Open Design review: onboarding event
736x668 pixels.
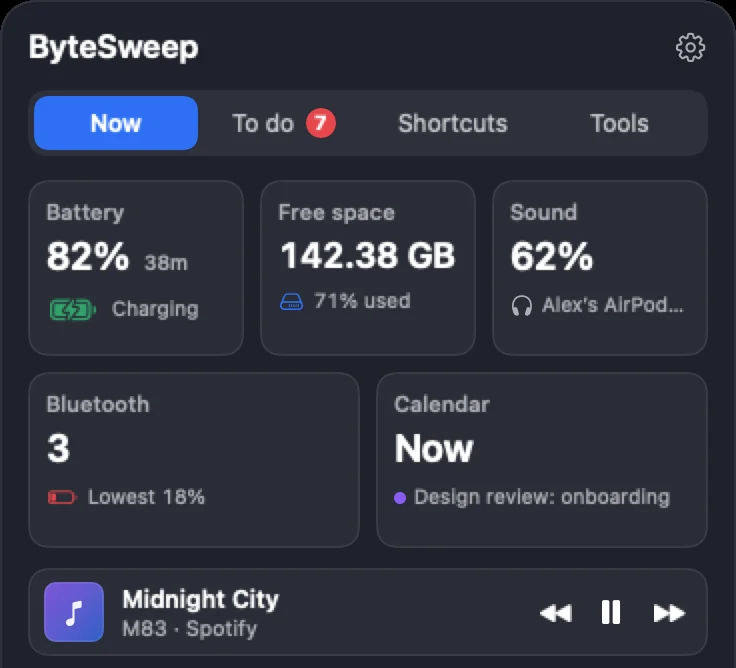542,497
